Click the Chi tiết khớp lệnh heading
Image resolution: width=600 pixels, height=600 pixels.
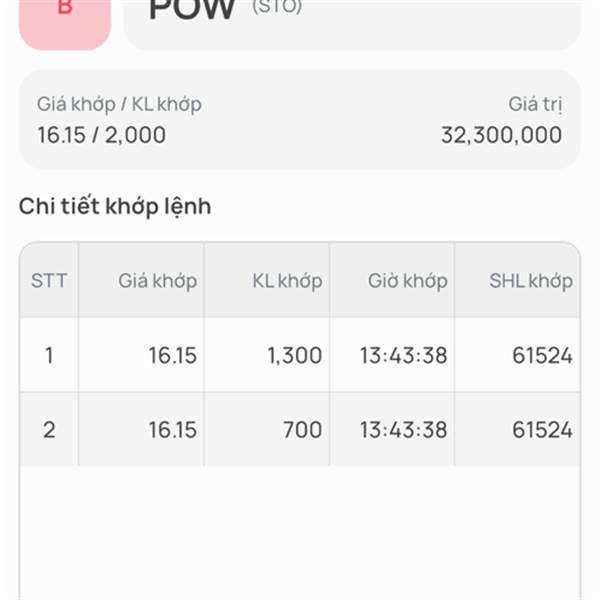[115, 207]
